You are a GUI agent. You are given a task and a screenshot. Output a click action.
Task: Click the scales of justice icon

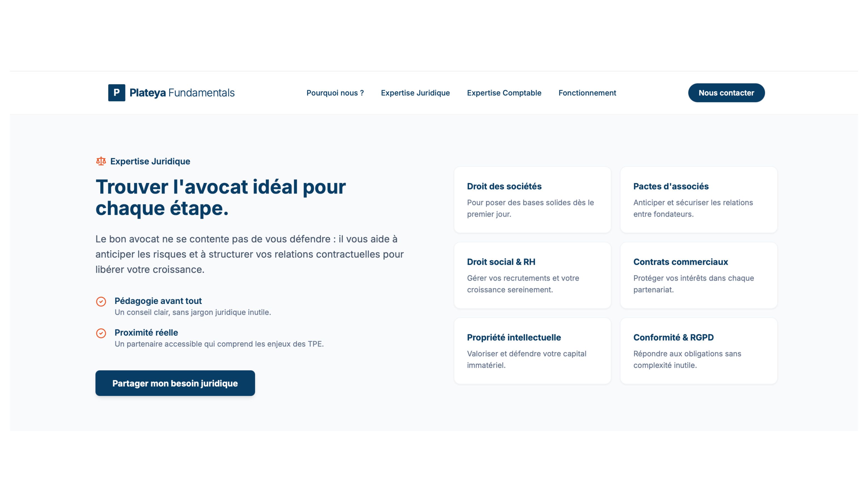(x=101, y=161)
